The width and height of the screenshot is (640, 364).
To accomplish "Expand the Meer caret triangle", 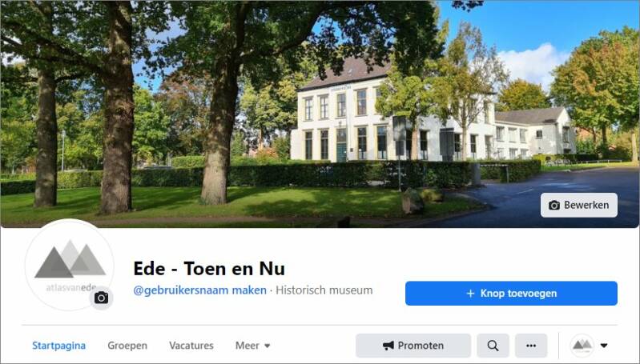I will coord(268,346).
